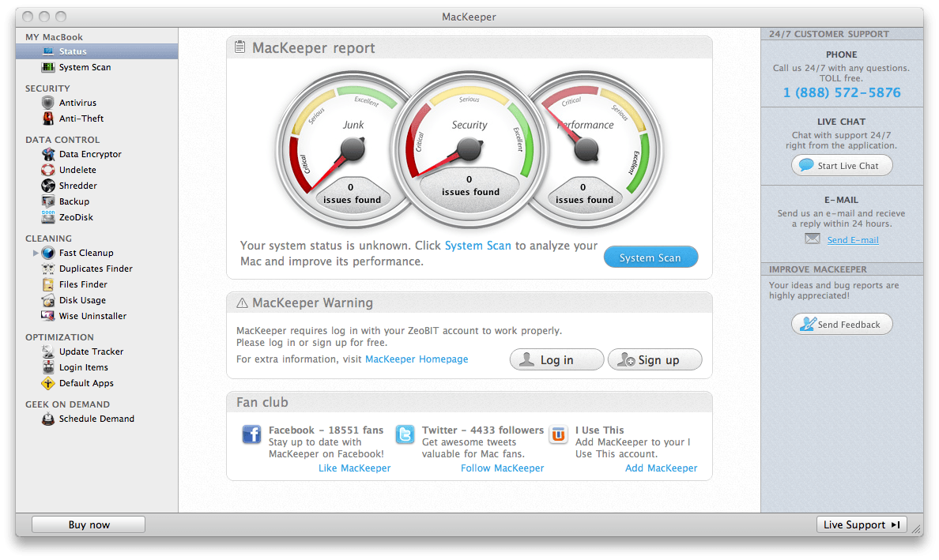Click the Junk gauge dial

[353, 149]
